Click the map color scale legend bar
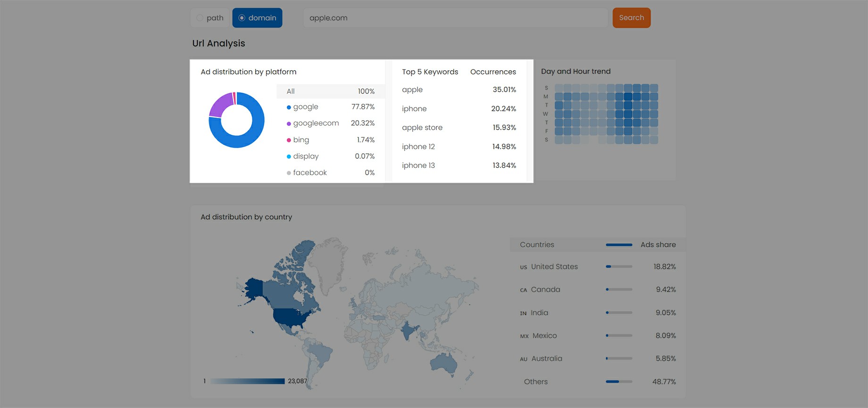The image size is (868, 408). tap(247, 381)
